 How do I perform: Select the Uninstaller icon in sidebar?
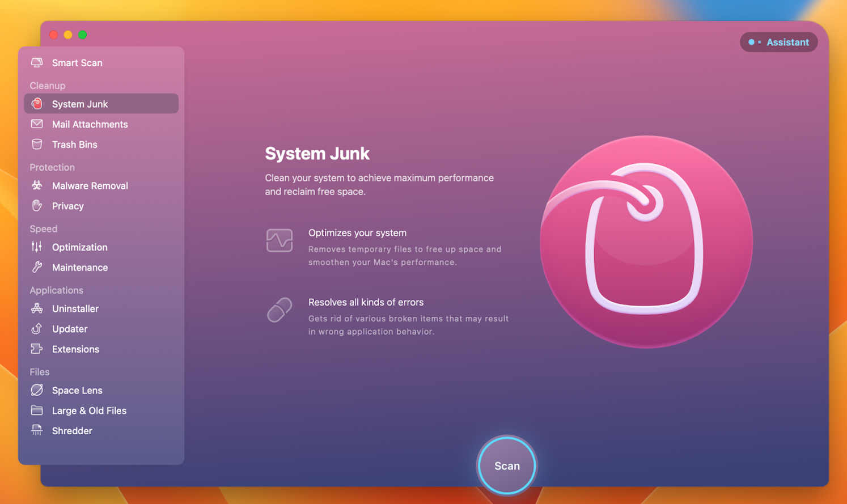click(x=37, y=308)
